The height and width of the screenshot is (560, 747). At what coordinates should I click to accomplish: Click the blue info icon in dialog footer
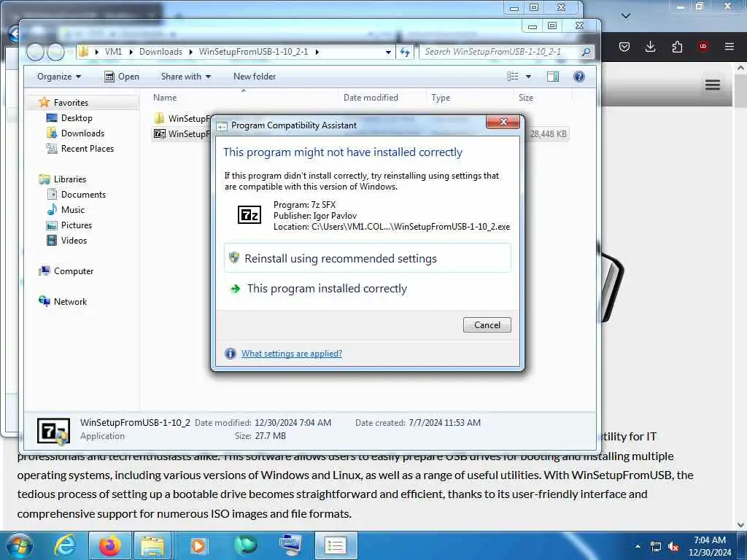point(230,354)
